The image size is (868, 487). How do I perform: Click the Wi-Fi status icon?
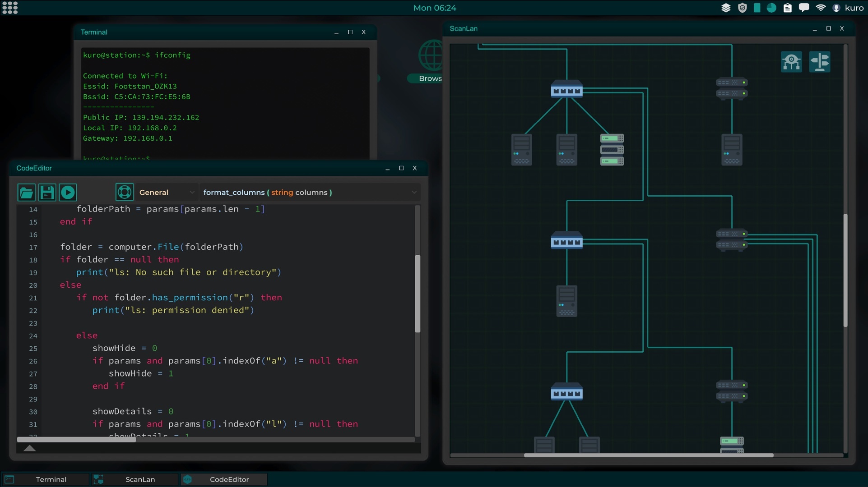(821, 8)
